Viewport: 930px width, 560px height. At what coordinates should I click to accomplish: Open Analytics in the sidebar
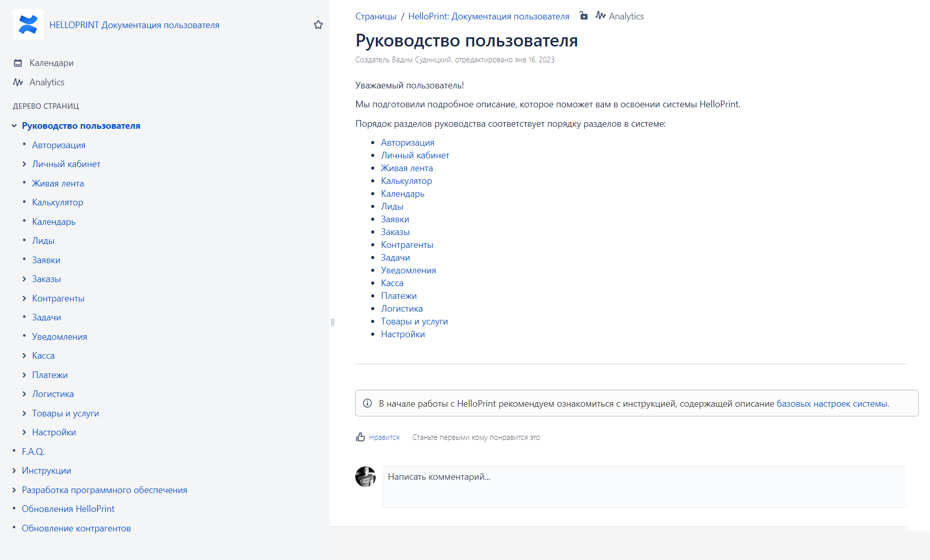[x=47, y=82]
